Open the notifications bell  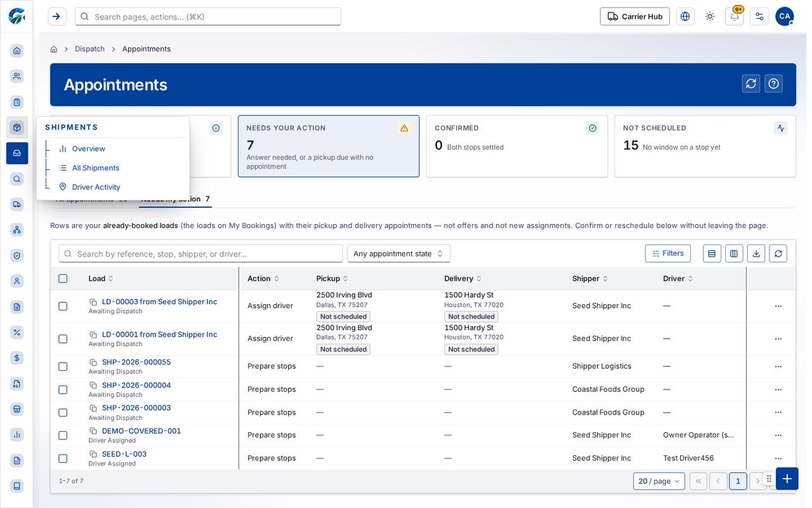(735, 17)
